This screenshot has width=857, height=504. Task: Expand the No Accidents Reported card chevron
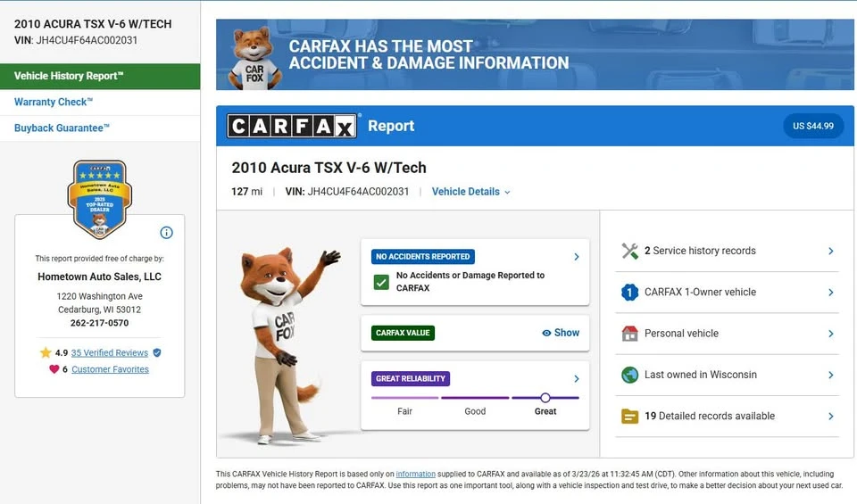pyautogui.click(x=576, y=257)
